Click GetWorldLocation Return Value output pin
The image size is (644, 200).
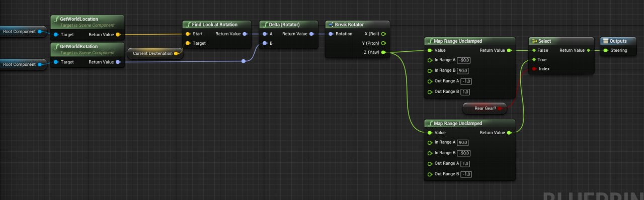click(x=118, y=35)
